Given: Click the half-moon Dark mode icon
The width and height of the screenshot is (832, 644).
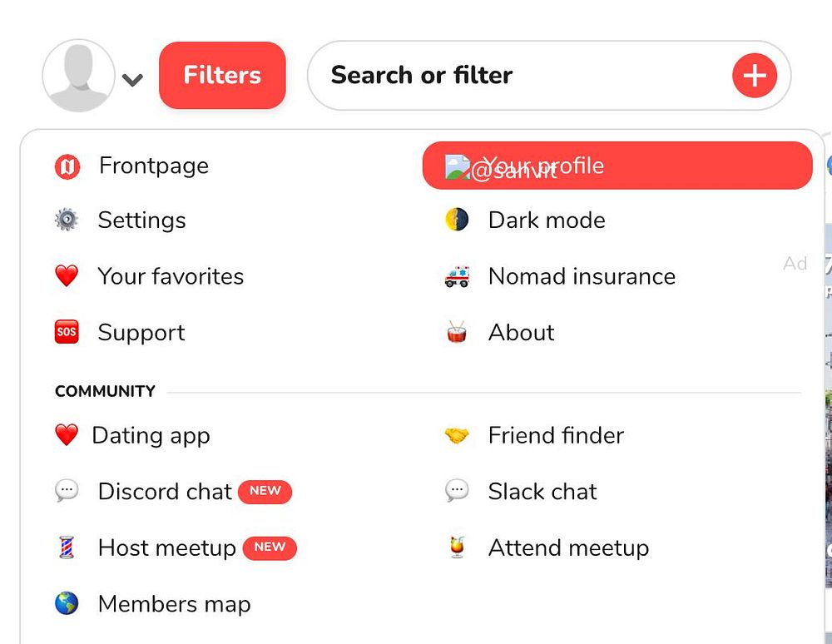Looking at the screenshot, I should coord(457,220).
